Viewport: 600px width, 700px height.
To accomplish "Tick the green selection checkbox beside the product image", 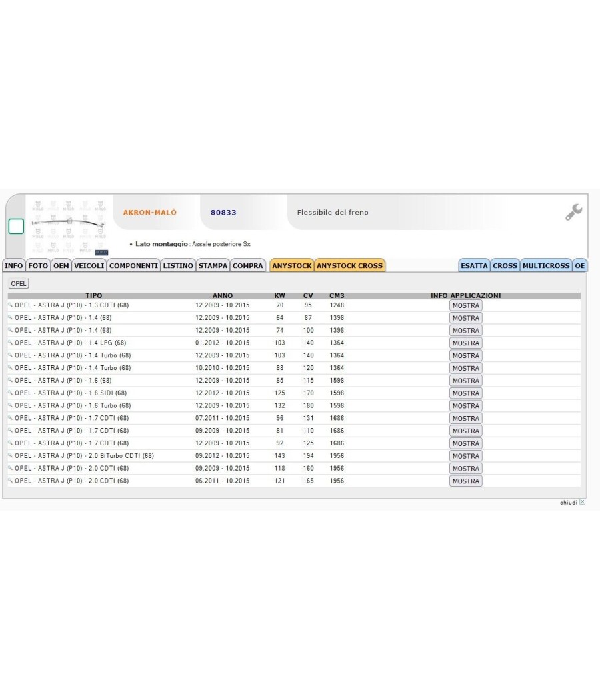I will coord(16,227).
